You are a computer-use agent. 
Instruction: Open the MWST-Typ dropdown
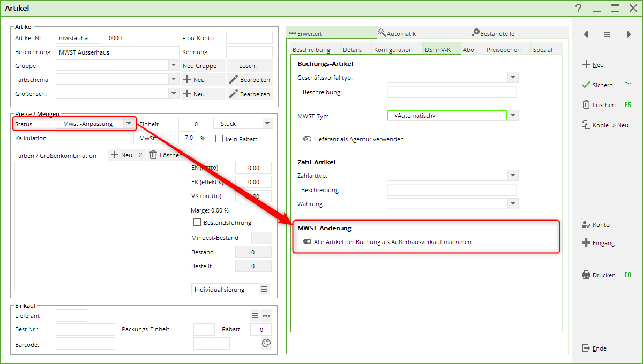pyautogui.click(x=513, y=116)
